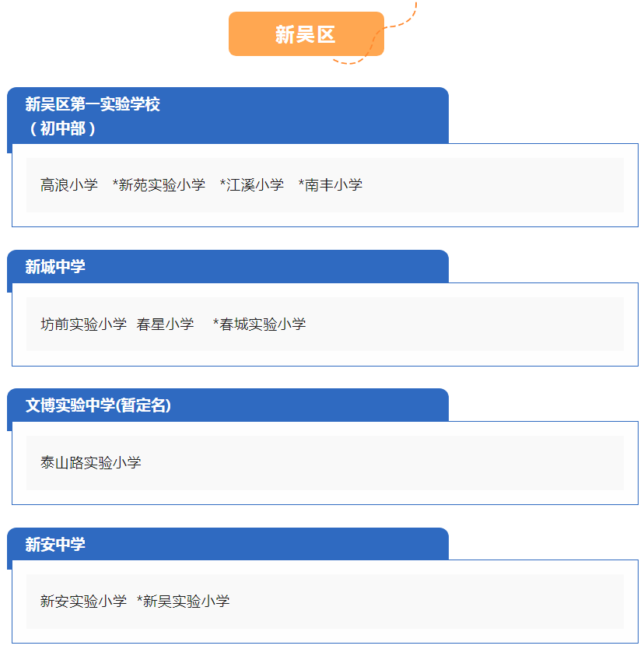Click the dashed orange curve decoration
This screenshot has height=649, width=644.
[x=375, y=33]
